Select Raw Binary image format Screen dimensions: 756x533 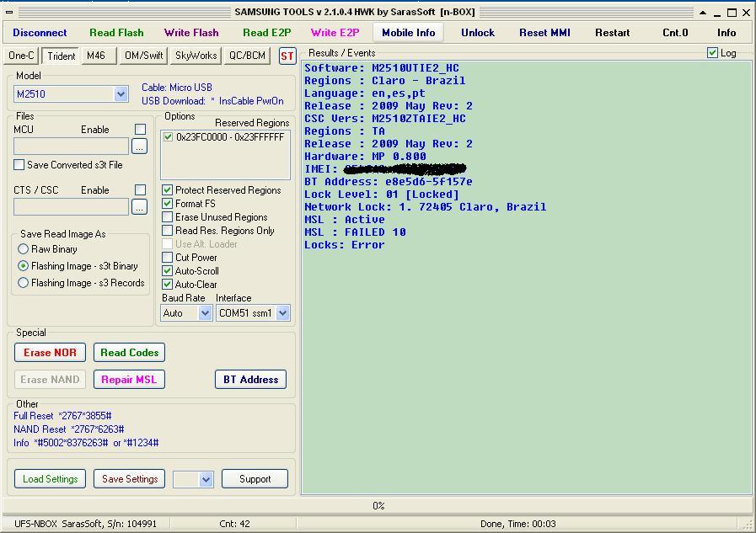47,249
